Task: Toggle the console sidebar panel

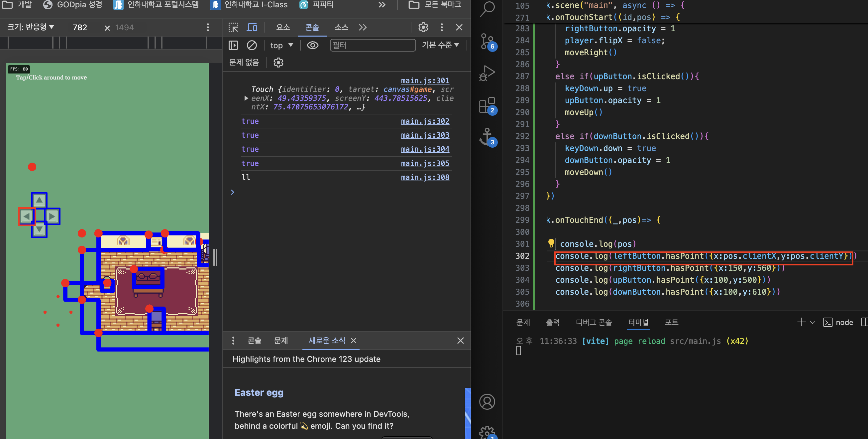Action: click(233, 45)
